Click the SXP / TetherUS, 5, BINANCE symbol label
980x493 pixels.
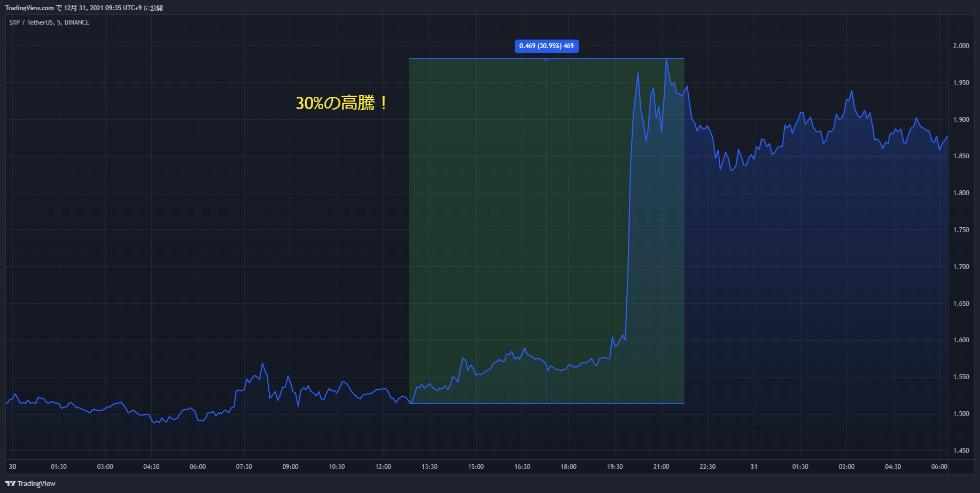coord(49,22)
